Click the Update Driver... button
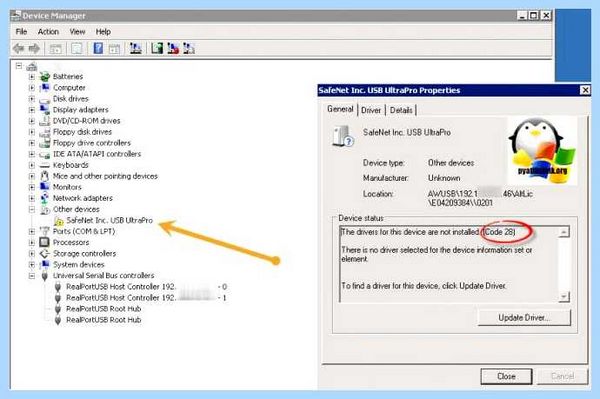Screen dimensions: 600x399 pos(524,318)
